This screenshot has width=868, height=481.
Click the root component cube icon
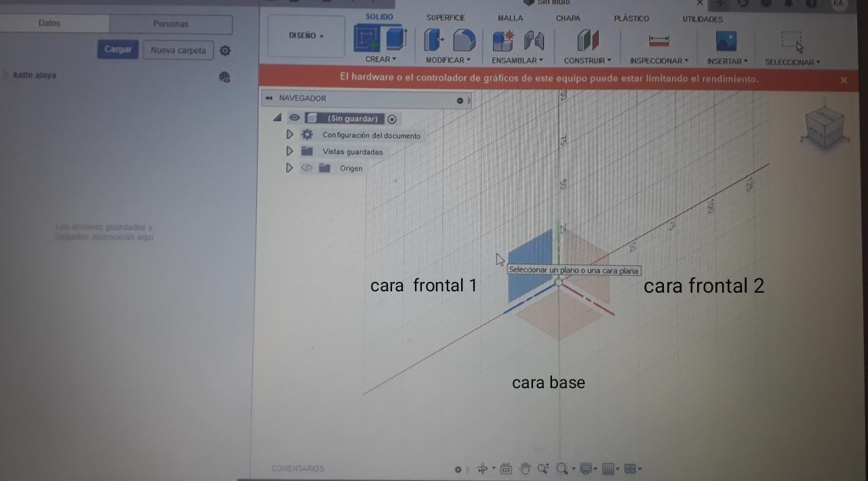pos(311,119)
